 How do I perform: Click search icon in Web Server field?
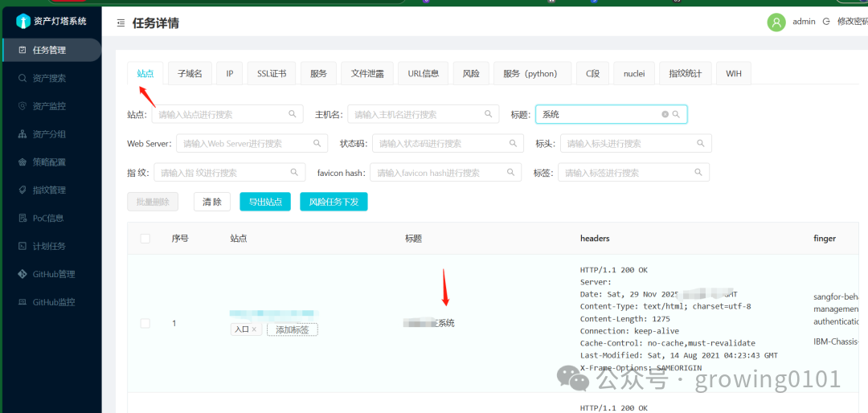click(x=317, y=144)
